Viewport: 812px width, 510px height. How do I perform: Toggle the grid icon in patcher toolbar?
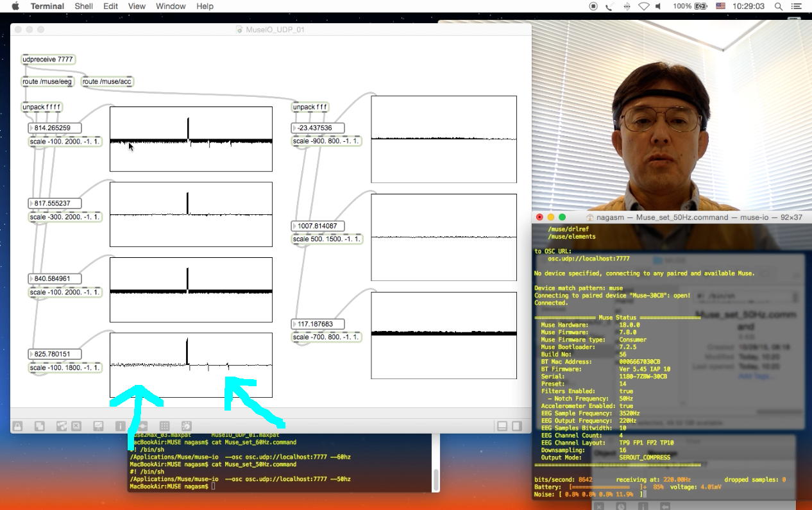[x=164, y=426]
